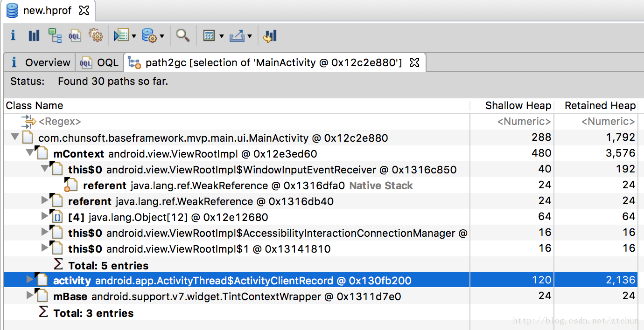644x330 pixels.
Task: Click the Histogram icon in the toolbar
Action: (x=34, y=36)
